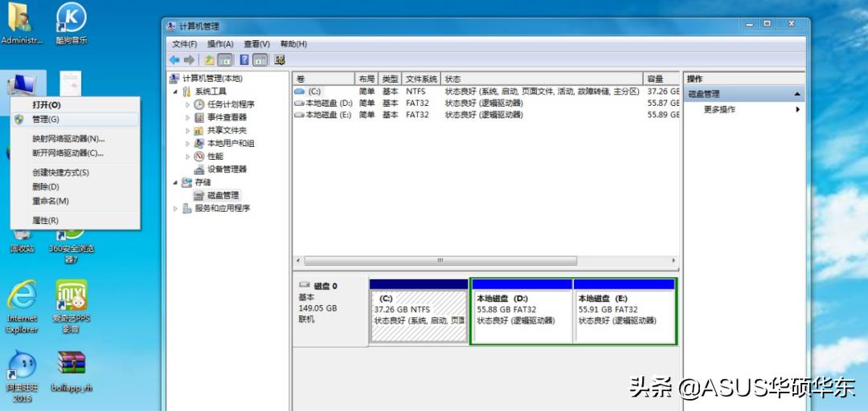The width and height of the screenshot is (868, 411).
Task: Expand the 共享文件夹 node arrow
Action: [187, 131]
